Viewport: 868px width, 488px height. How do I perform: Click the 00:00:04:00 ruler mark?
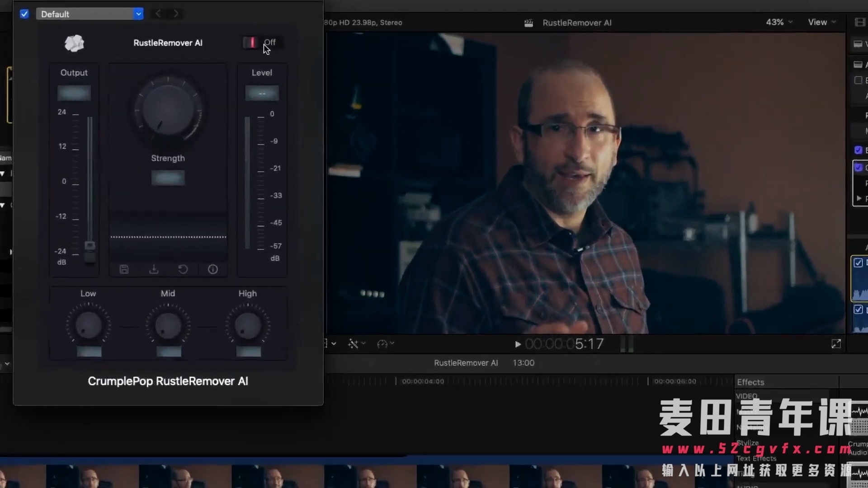[423, 381]
